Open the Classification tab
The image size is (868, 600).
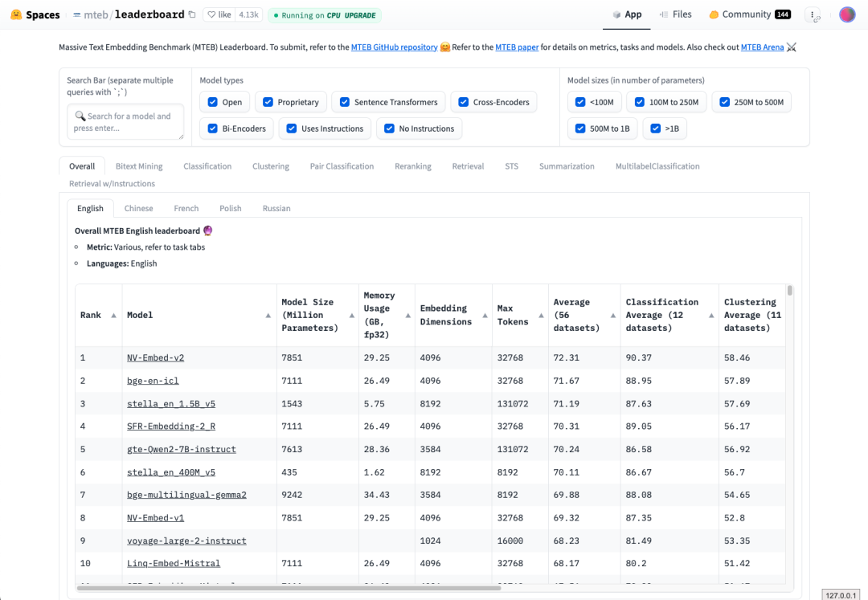pyautogui.click(x=207, y=166)
